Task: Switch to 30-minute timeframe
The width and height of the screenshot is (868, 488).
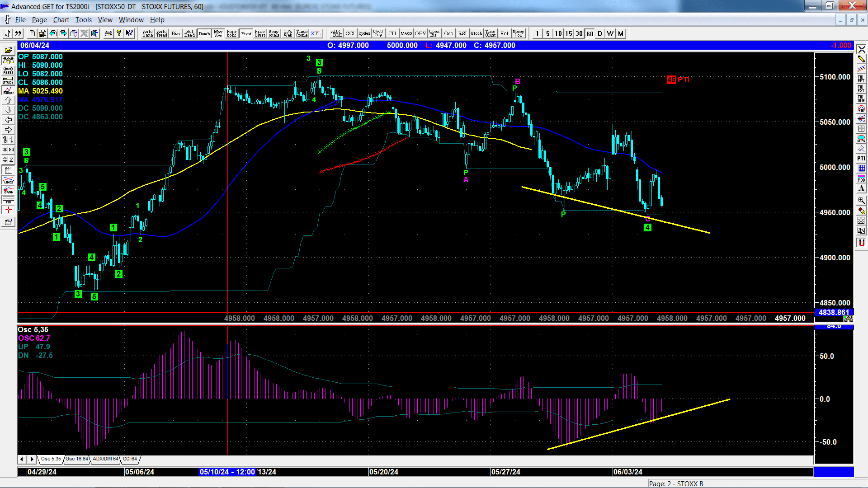Action: [x=579, y=33]
